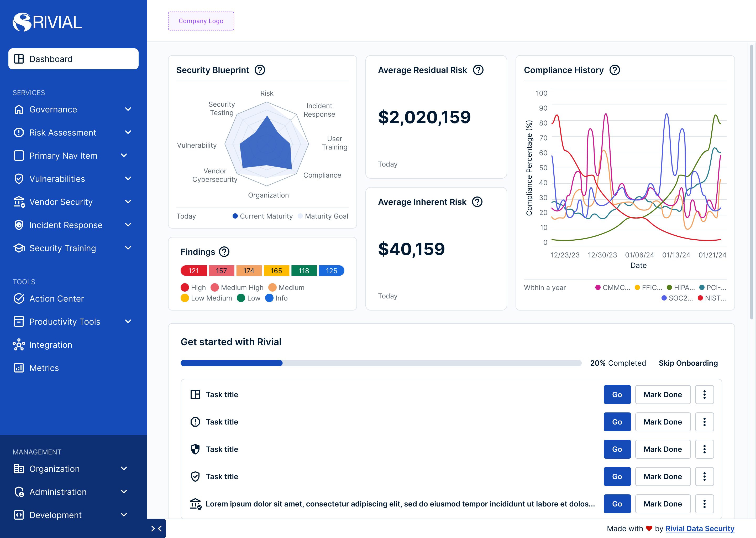Click the sidebar collapse arrows icon
The height and width of the screenshot is (538, 756).
(156, 528)
